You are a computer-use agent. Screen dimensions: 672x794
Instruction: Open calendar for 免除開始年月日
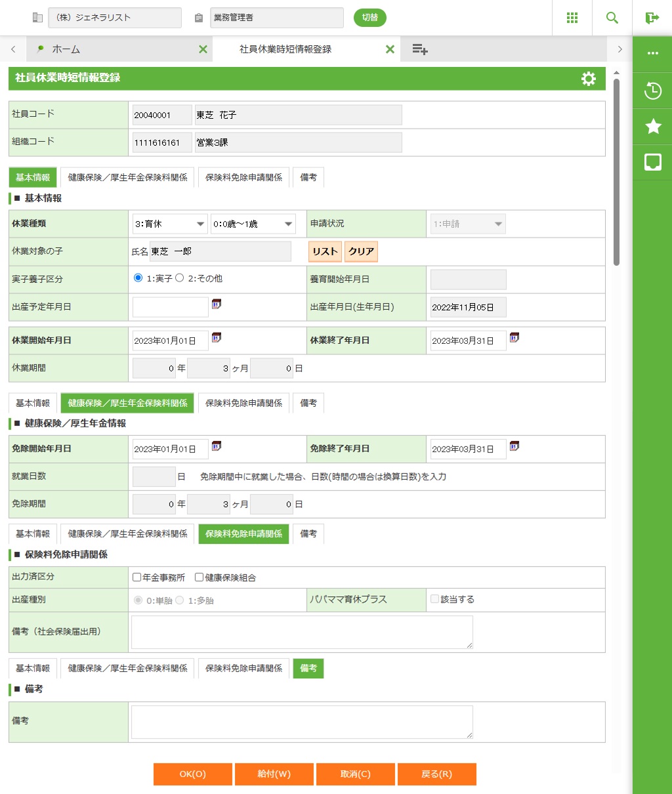coord(217,446)
